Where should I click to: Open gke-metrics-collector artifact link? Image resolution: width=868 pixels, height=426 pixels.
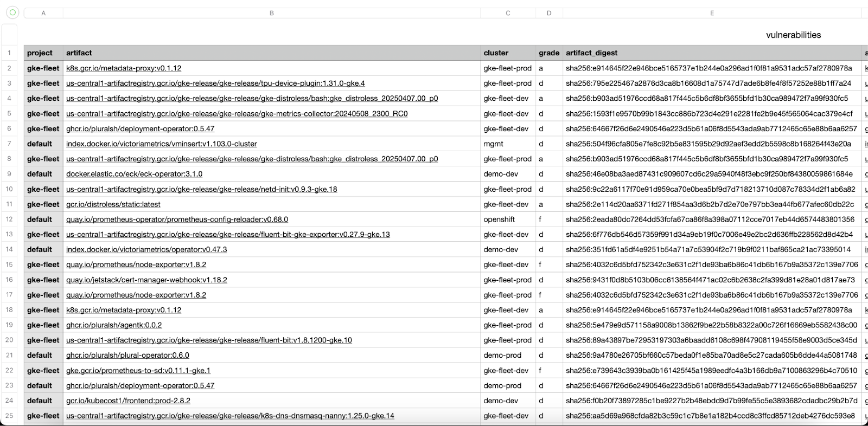click(x=237, y=114)
